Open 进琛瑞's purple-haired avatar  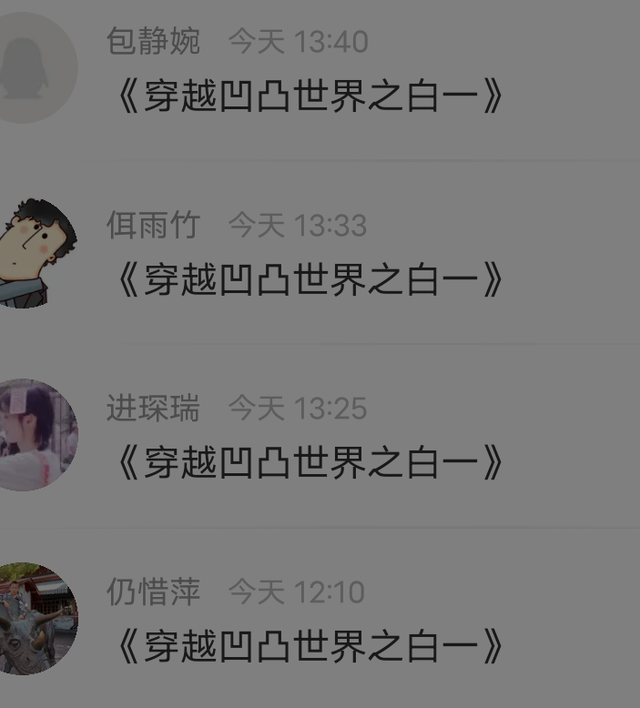click(33, 435)
